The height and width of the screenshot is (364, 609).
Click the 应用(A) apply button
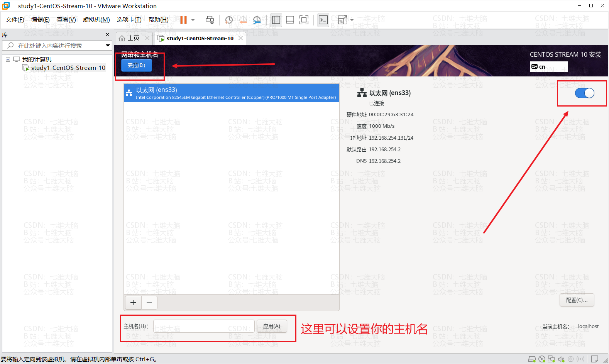(272, 326)
